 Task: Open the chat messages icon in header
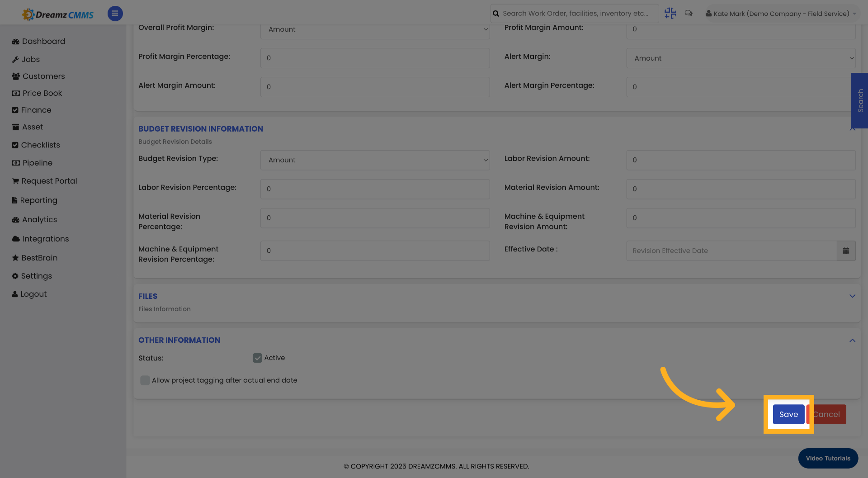[689, 13]
